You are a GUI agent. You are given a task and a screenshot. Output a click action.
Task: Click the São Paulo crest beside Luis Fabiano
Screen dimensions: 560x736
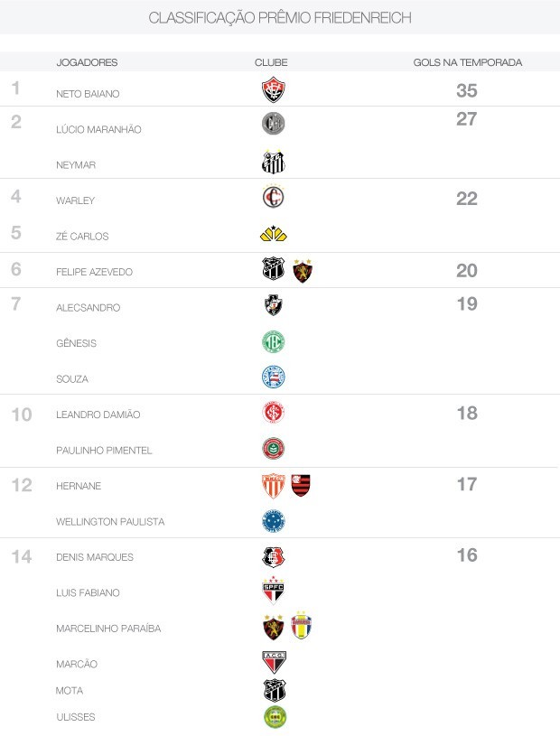click(x=273, y=592)
